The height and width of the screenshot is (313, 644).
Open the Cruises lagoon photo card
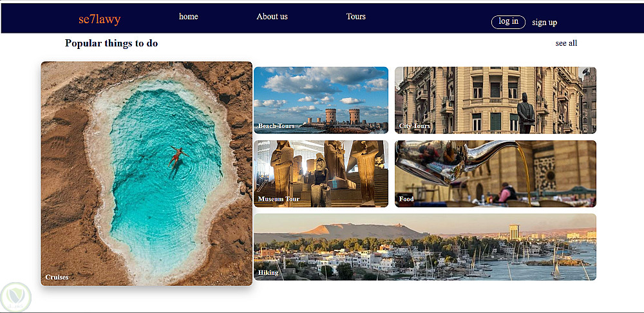tap(147, 173)
